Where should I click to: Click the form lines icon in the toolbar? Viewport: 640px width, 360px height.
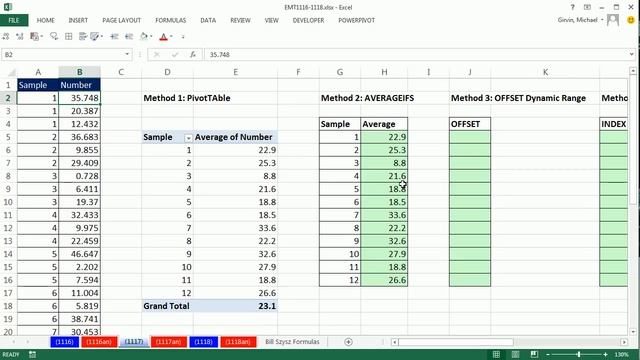click(82, 37)
